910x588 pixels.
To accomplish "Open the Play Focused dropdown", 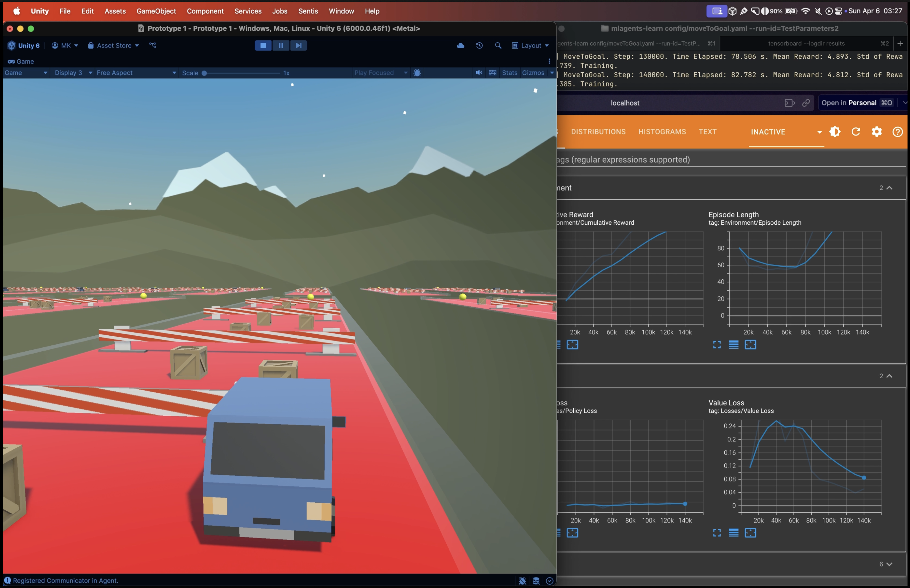I will pyautogui.click(x=381, y=73).
